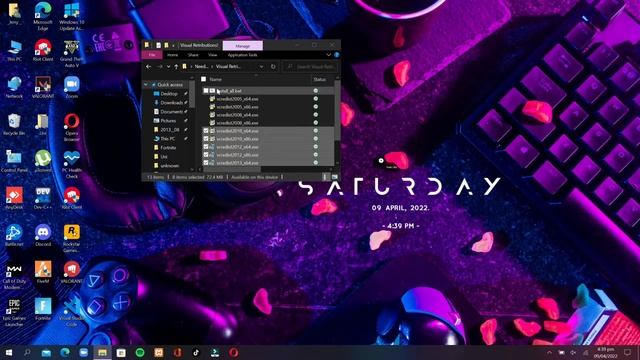This screenshot has height=360, width=640.
Task: Switch to large icons view in status bar
Action: pyautogui.click(x=334, y=177)
